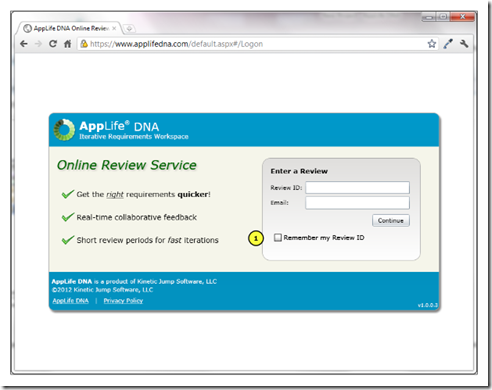
Task: Click the address bar URL field
Action: click(258, 44)
